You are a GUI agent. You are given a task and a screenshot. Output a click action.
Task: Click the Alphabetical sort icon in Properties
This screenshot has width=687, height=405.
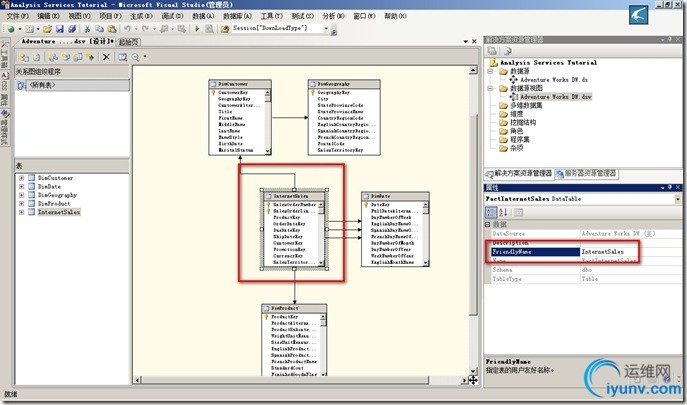click(x=503, y=213)
